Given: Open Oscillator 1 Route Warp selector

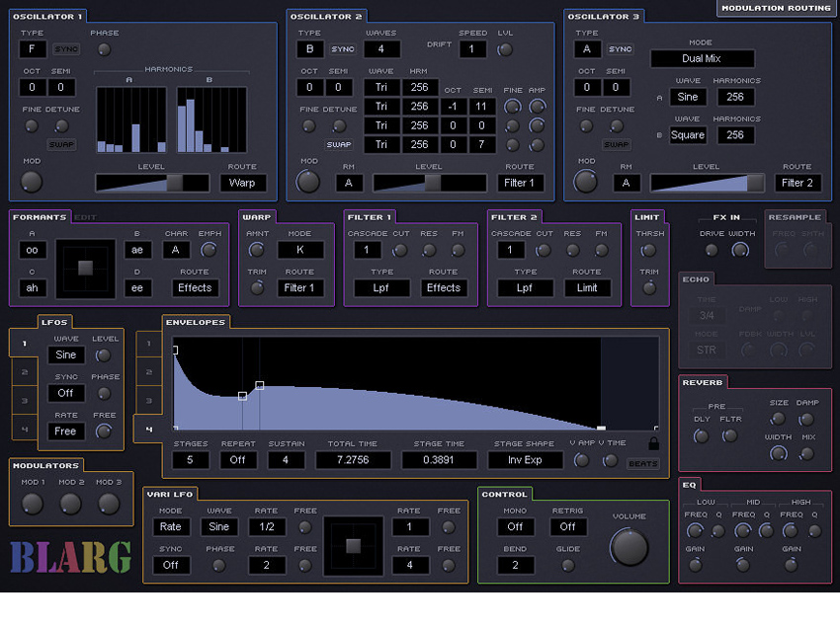Looking at the screenshot, I should 243,183.
